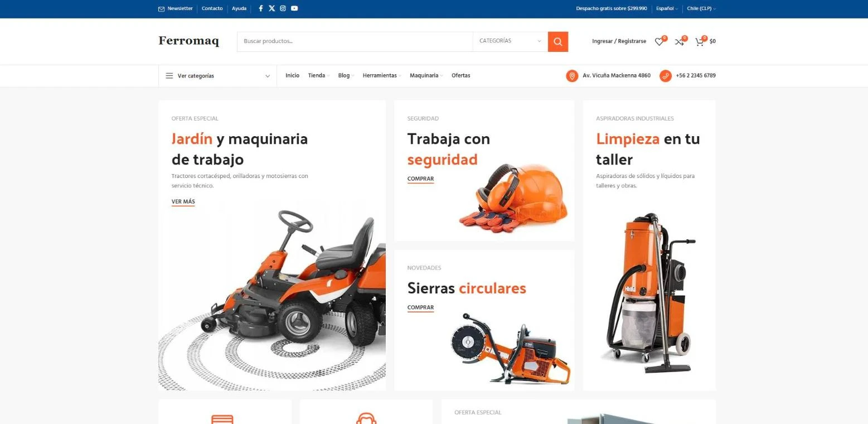Image resolution: width=868 pixels, height=424 pixels.
Task: Focus the Buscar productos search field
Action: 355,41
